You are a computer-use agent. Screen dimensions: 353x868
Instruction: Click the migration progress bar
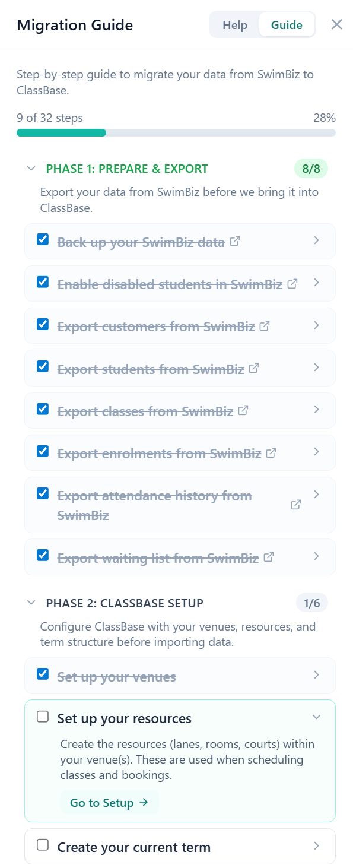pos(176,132)
